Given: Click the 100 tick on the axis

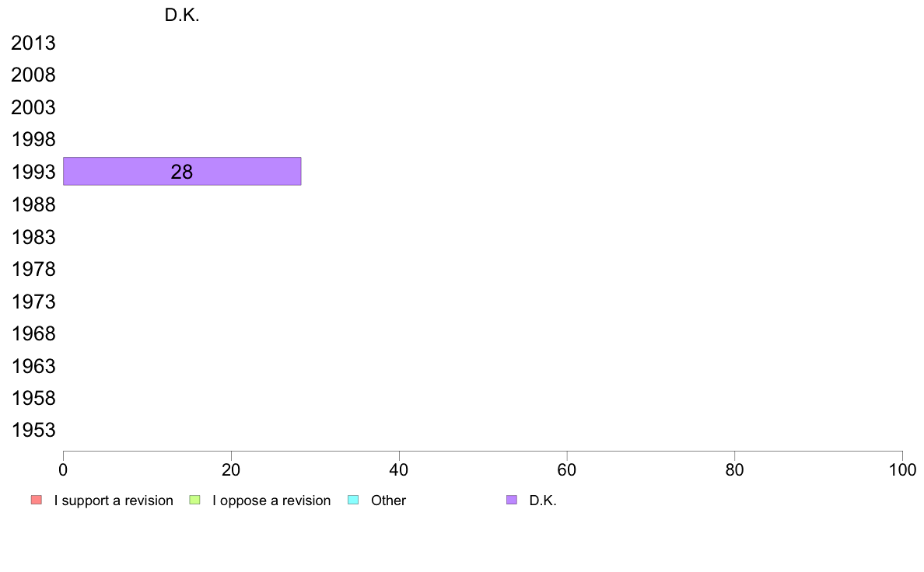Looking at the screenshot, I should (x=902, y=469).
